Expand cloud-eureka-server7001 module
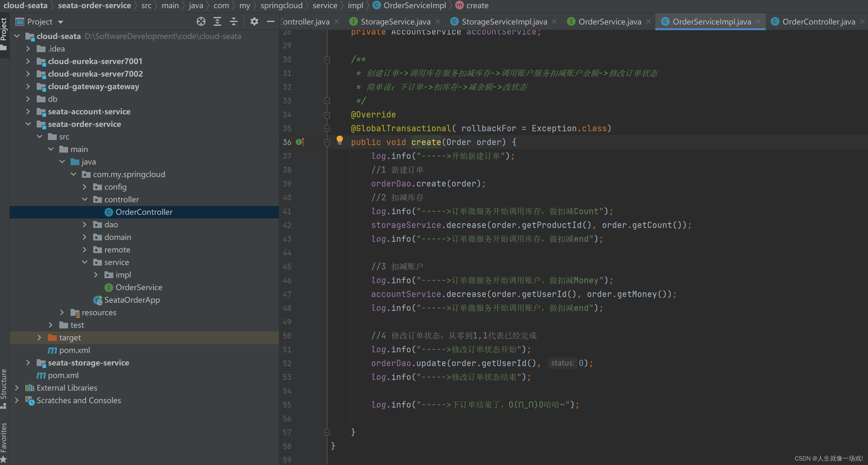The image size is (868, 465). click(28, 61)
